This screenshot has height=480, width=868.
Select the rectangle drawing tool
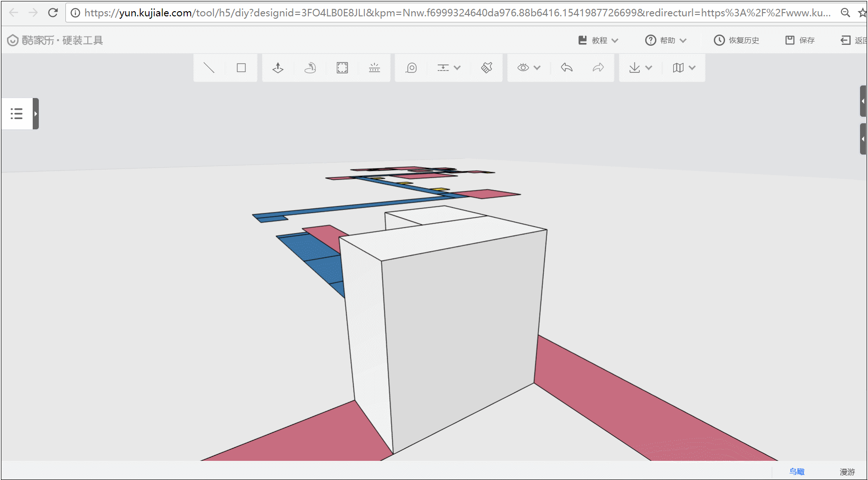click(x=241, y=68)
